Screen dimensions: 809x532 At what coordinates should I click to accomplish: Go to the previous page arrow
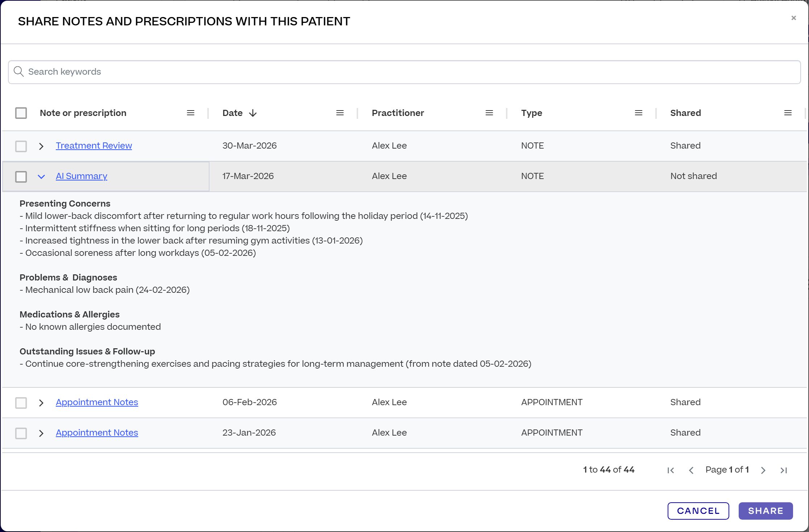coord(691,470)
